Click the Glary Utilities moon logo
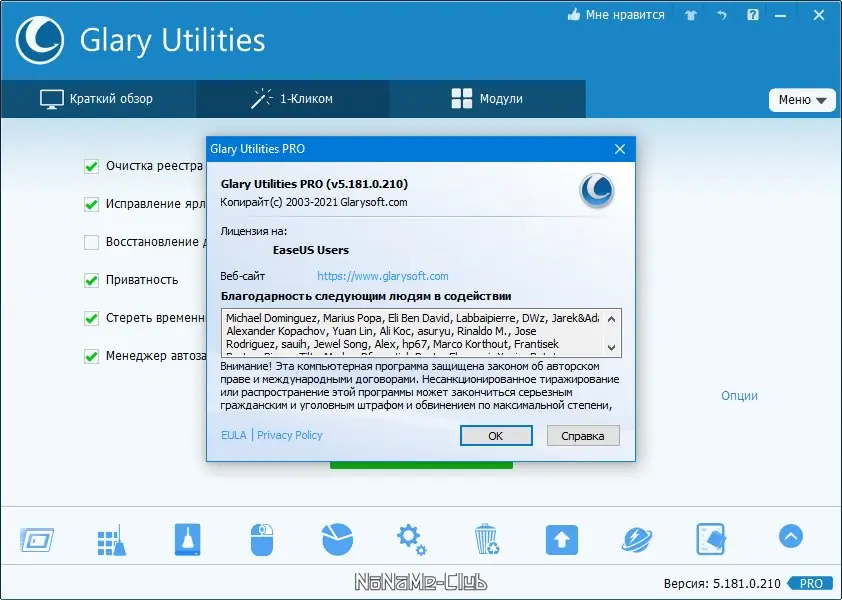Screen dimensions: 842x600 [40, 40]
